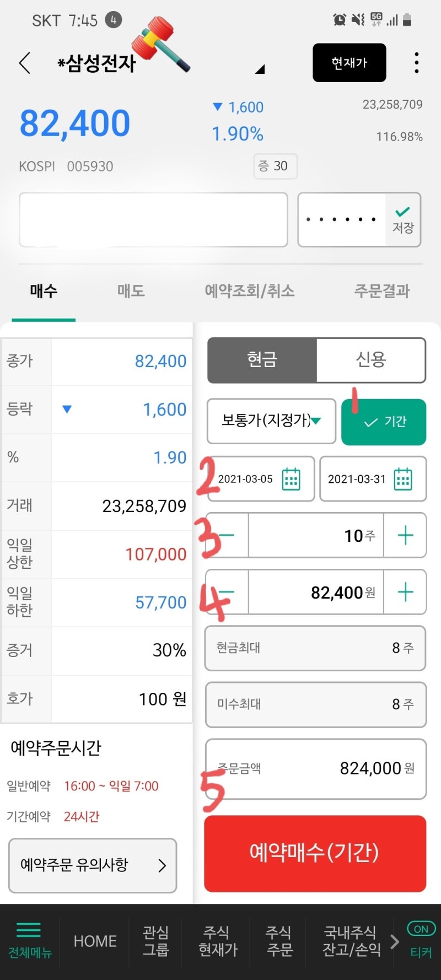Tap the back arrow icon
Viewport: 441px width, 980px height.
(x=24, y=63)
